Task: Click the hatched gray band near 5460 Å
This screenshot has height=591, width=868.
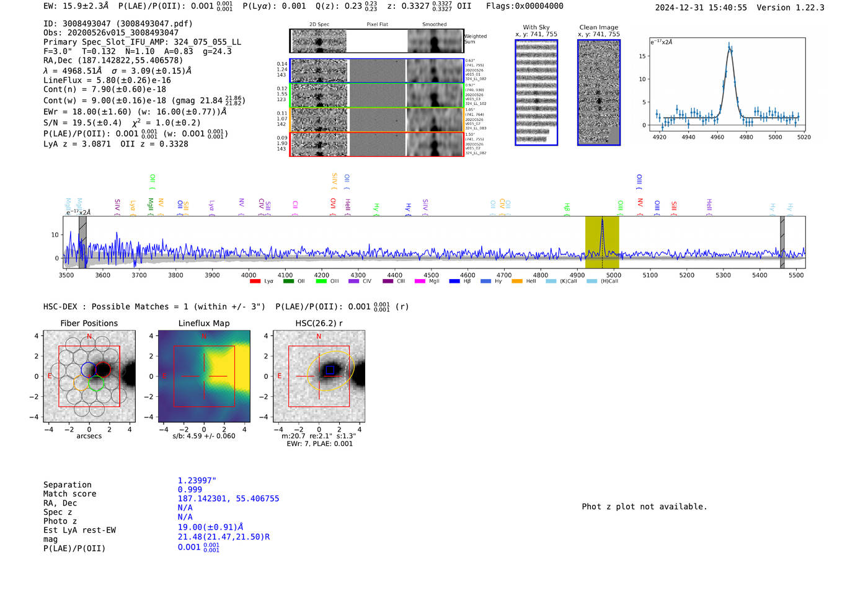Action: pyautogui.click(x=782, y=242)
